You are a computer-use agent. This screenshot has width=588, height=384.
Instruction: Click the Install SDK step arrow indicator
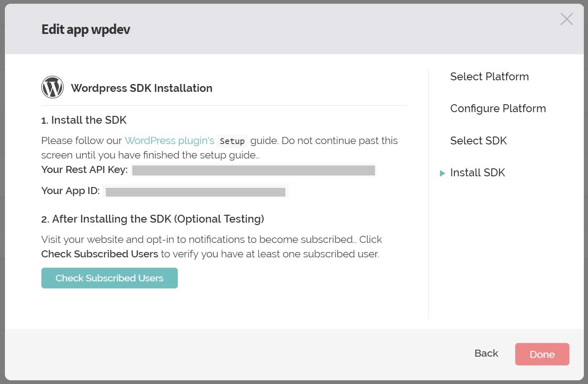pyautogui.click(x=441, y=173)
